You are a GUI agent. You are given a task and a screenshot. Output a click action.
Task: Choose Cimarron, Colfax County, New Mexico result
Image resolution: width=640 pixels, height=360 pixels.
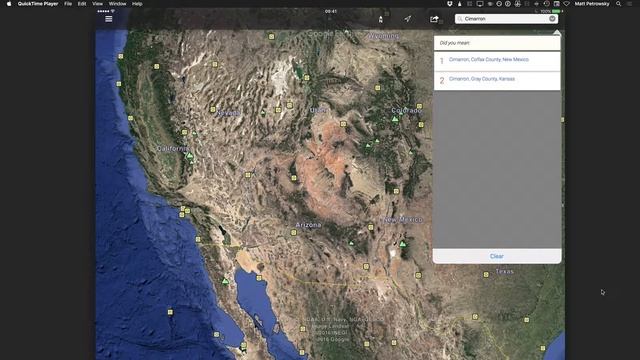(x=497, y=61)
